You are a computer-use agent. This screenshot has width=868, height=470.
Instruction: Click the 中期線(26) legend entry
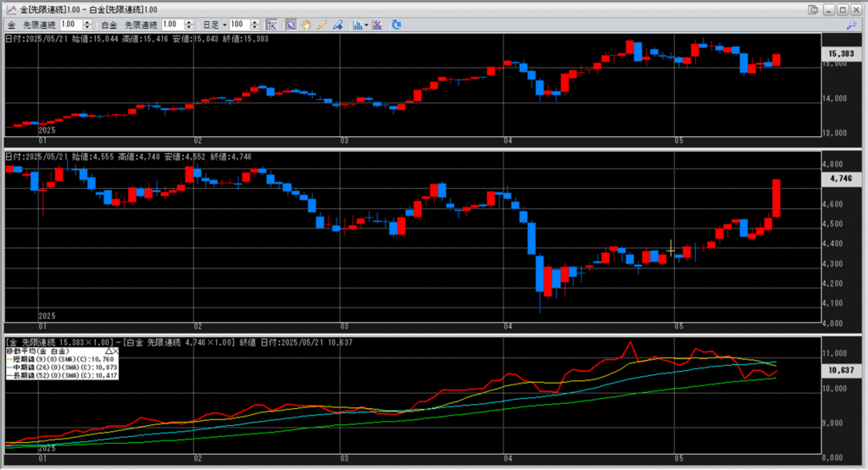click(61, 368)
